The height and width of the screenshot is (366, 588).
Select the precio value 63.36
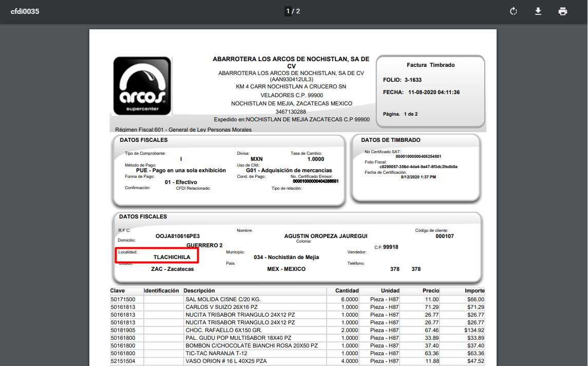(x=431, y=353)
